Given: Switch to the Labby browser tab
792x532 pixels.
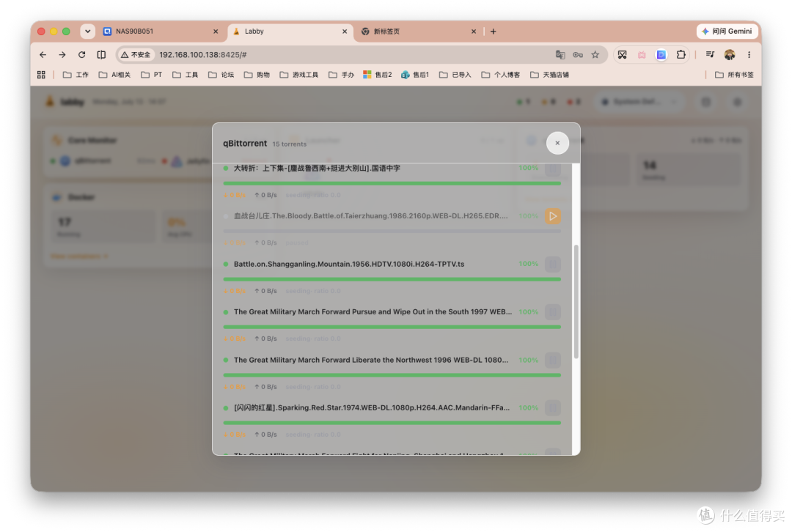Looking at the screenshot, I should [290, 32].
